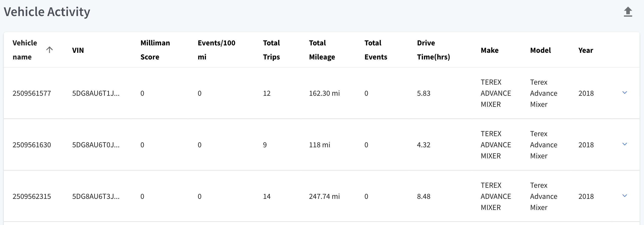Select the 247.74 mi mileage cell
The height and width of the screenshot is (225, 644).
324,196
